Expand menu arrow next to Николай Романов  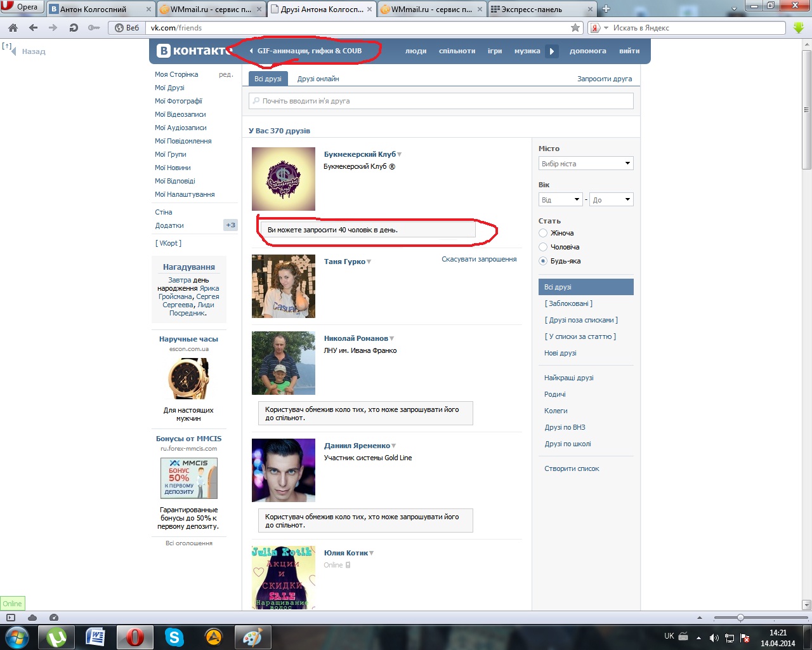pos(392,338)
